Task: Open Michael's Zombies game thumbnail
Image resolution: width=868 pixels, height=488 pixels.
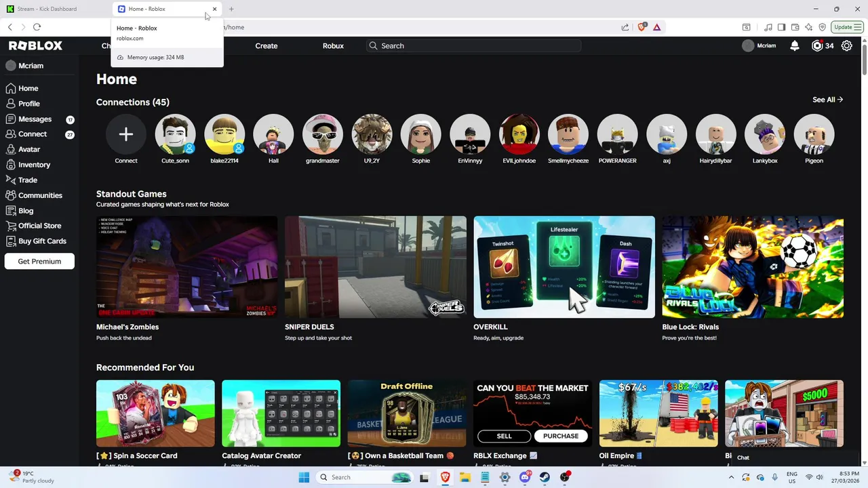Action: 187,267
